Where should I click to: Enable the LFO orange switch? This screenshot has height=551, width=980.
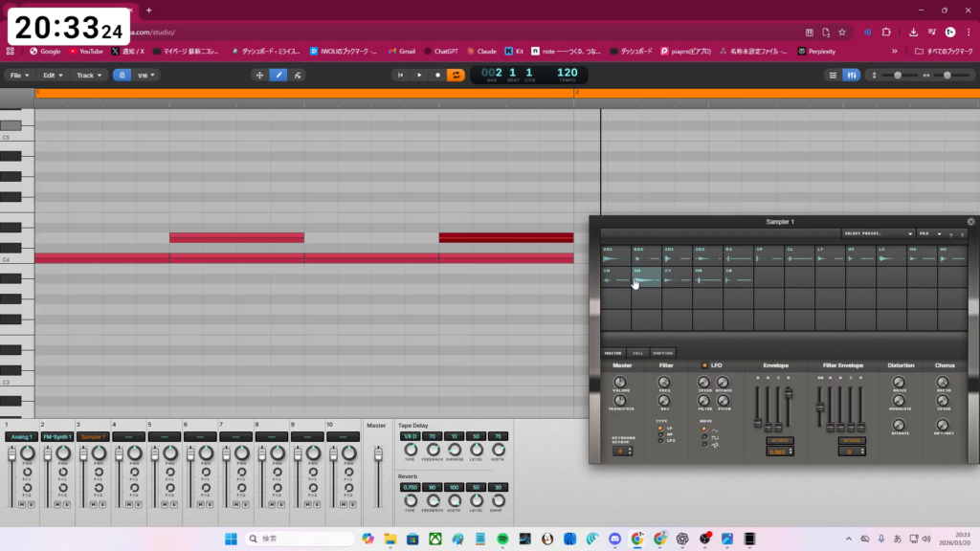[x=706, y=365]
